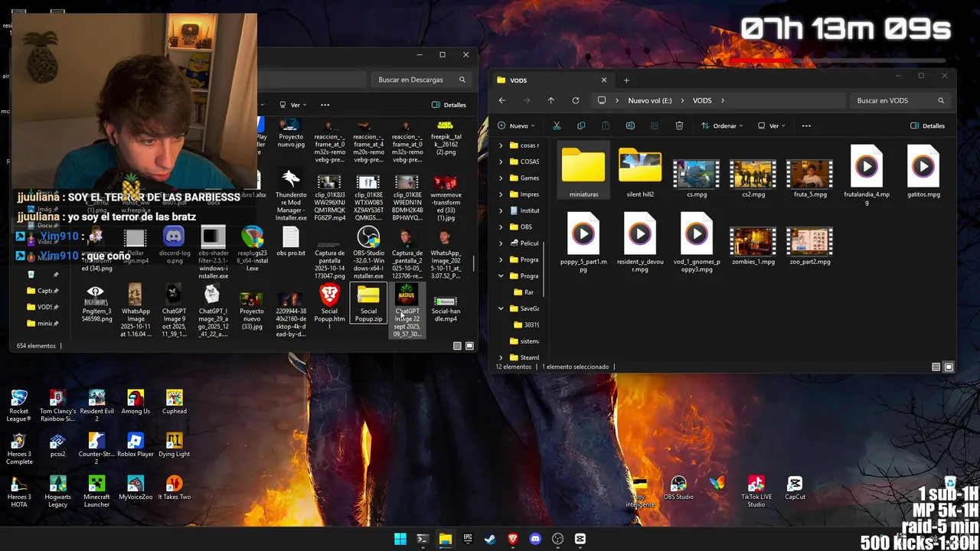This screenshot has height=551, width=980.
Task: Open OBS Studio desktop shortcut
Action: click(678, 488)
